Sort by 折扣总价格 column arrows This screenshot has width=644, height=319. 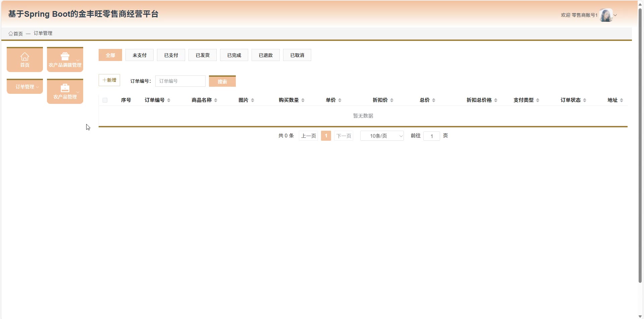pyautogui.click(x=496, y=100)
